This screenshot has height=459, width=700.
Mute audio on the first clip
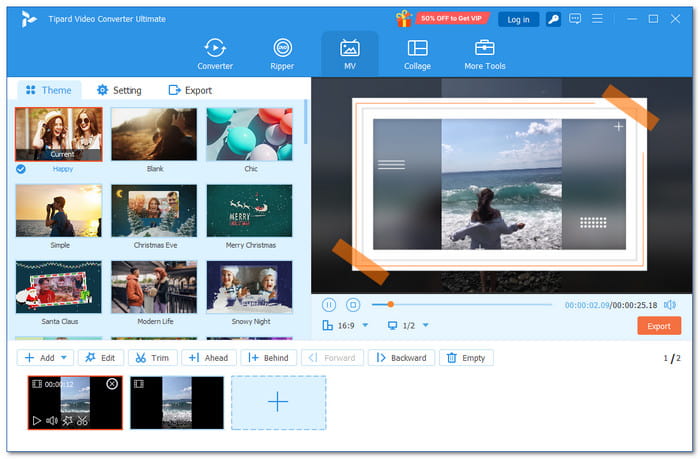[52, 421]
